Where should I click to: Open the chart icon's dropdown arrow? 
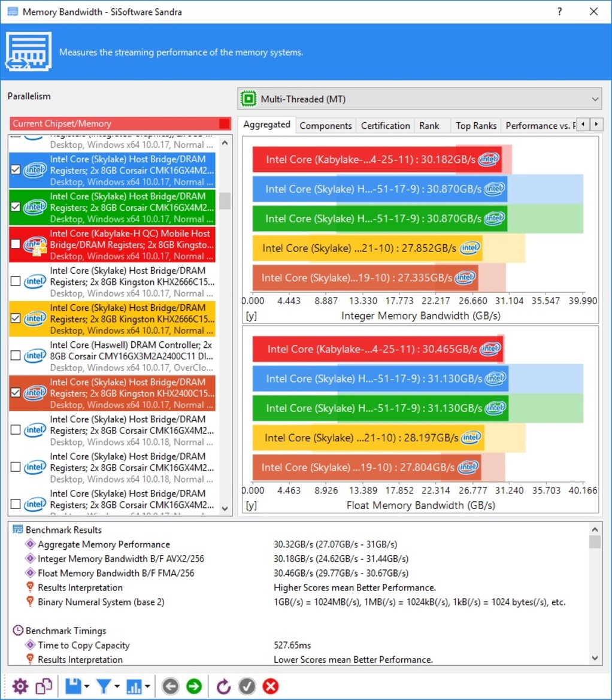[147, 686]
